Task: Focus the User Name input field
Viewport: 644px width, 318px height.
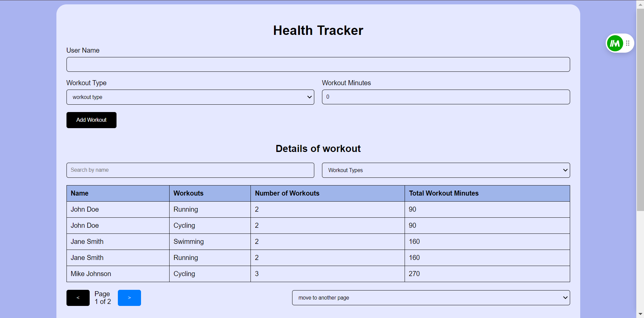Action: point(318,64)
